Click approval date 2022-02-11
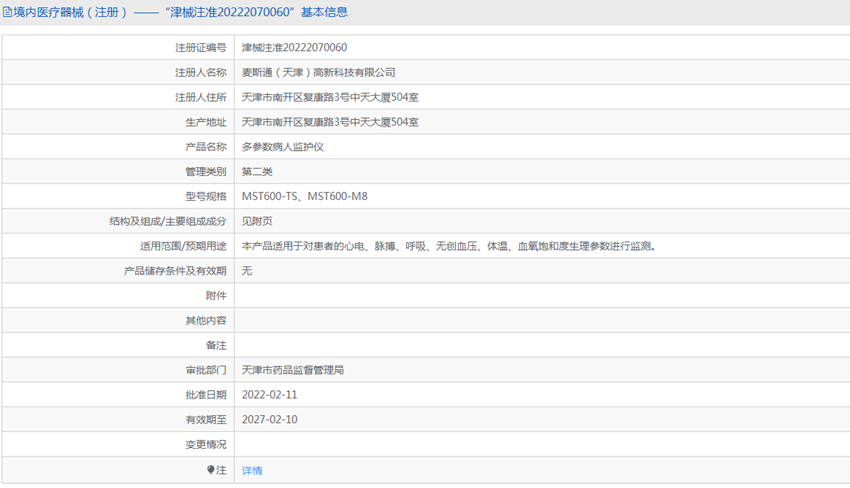 (269, 395)
